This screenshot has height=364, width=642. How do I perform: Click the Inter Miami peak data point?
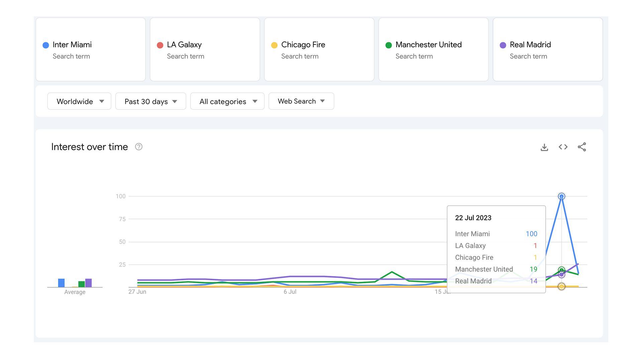[561, 196]
